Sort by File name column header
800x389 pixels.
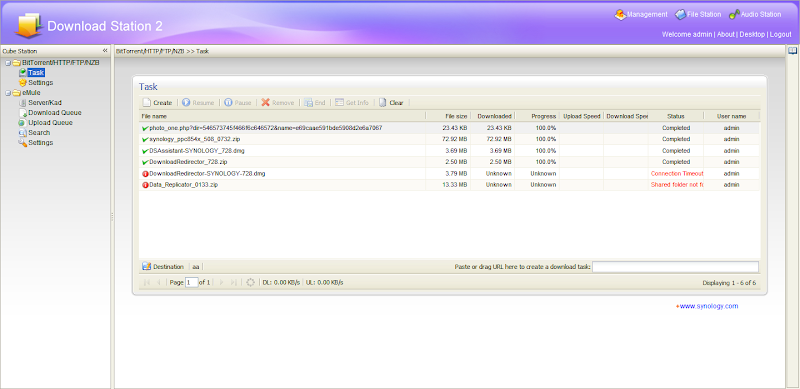(282, 116)
